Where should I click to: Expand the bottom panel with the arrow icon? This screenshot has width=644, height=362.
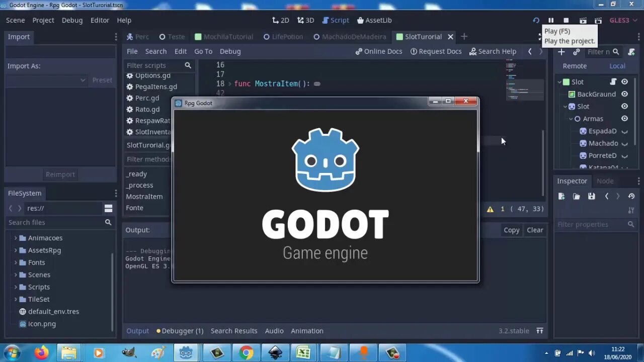(x=539, y=331)
